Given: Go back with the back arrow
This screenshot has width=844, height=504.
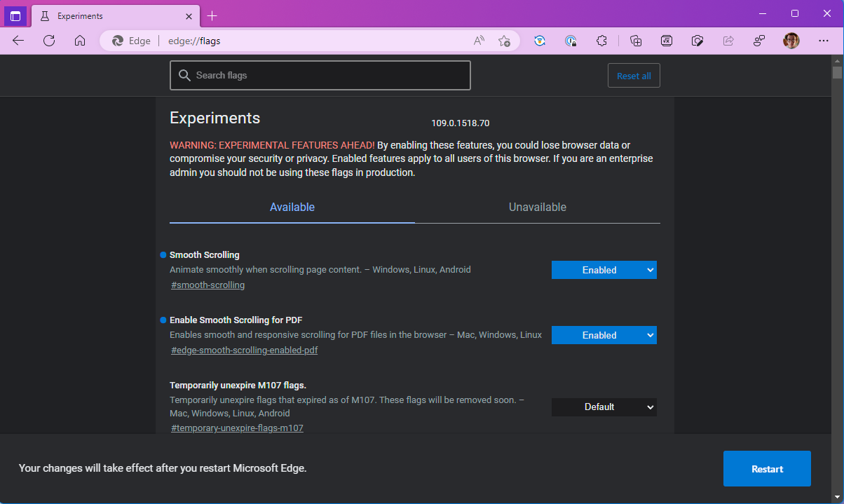Looking at the screenshot, I should 18,41.
